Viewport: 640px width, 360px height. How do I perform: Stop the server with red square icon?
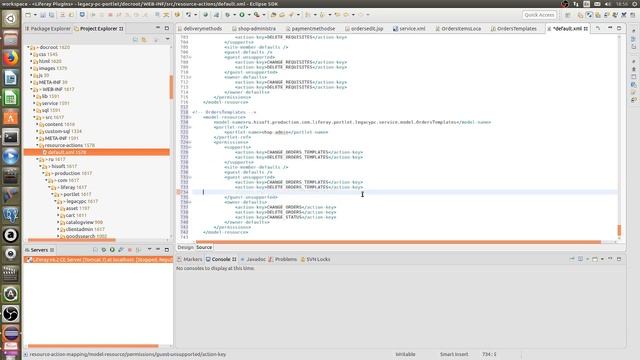pos(130,250)
